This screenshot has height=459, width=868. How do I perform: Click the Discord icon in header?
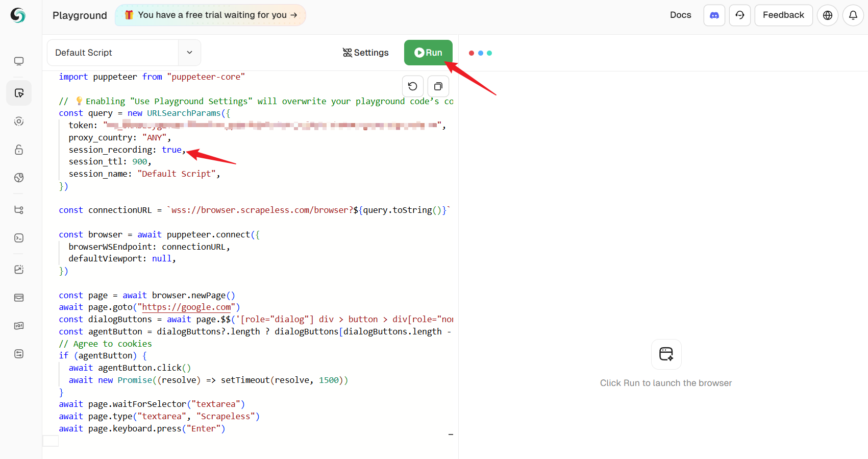tap(714, 15)
